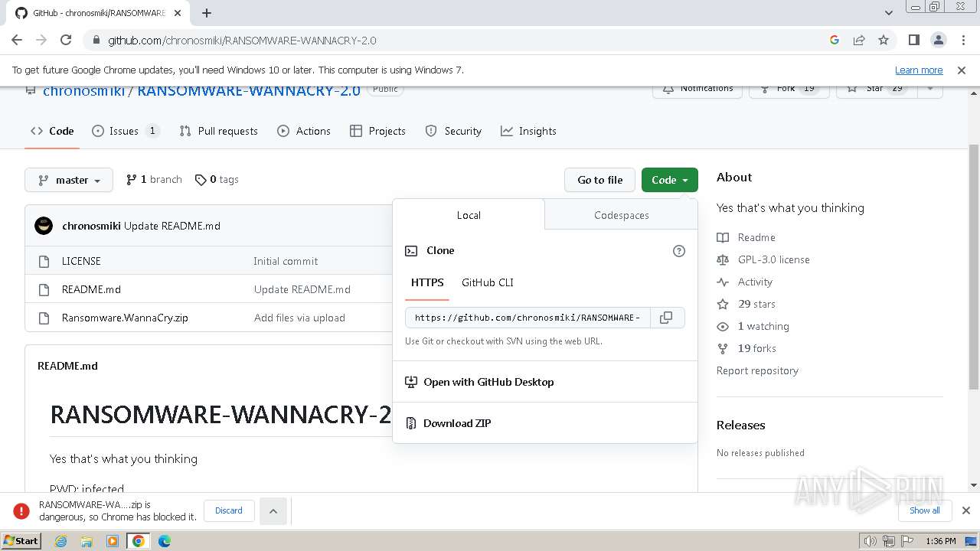This screenshot has height=551, width=980.
Task: Click the Google icon in address bar
Action: coord(835,40)
